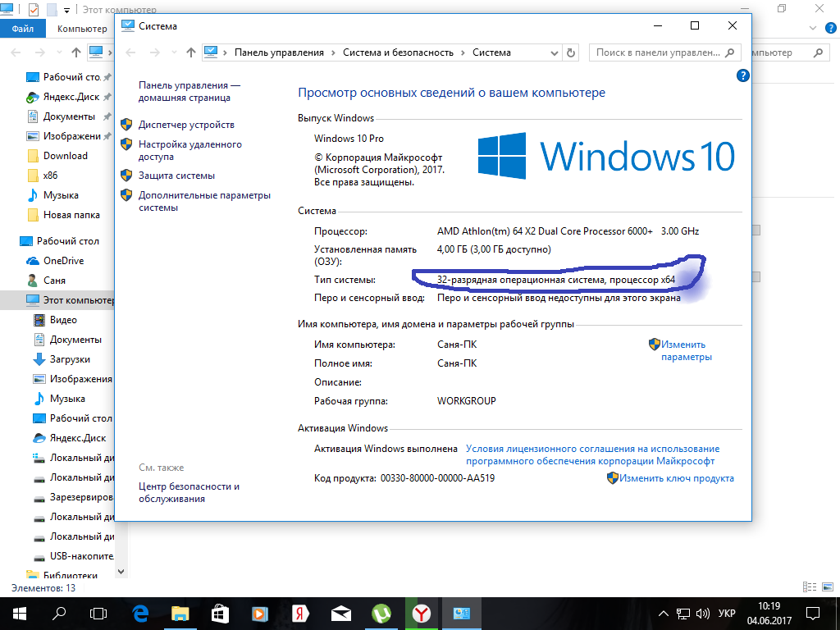Open uTorrent from the taskbar
The width and height of the screenshot is (840, 630).
pyautogui.click(x=381, y=613)
